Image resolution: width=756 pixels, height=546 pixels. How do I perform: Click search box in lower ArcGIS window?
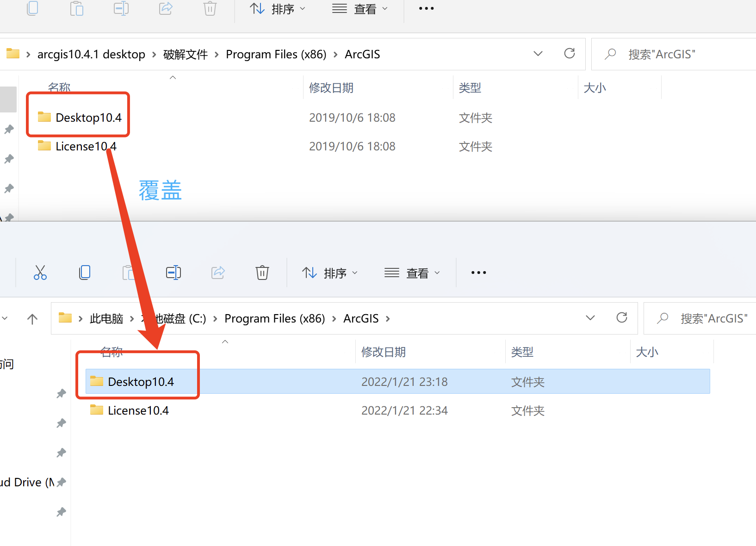[700, 318]
